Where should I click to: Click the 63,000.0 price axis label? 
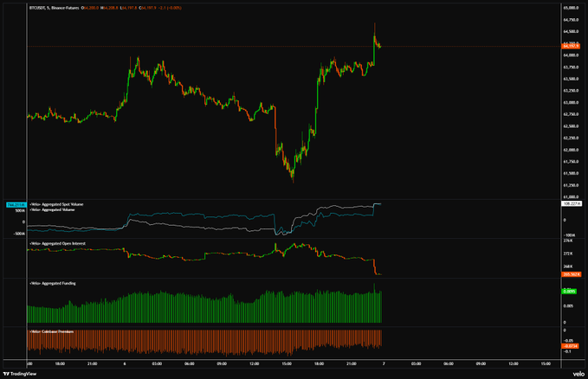click(571, 102)
